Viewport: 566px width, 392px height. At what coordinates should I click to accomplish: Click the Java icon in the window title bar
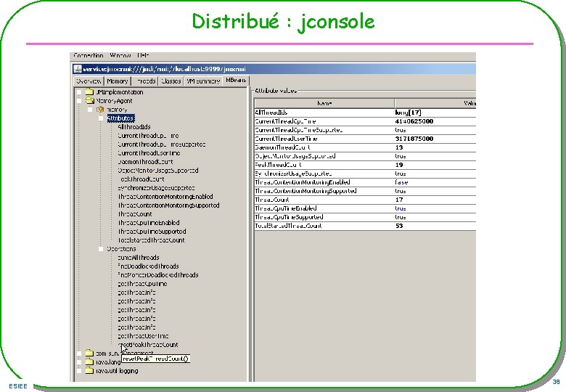point(77,68)
